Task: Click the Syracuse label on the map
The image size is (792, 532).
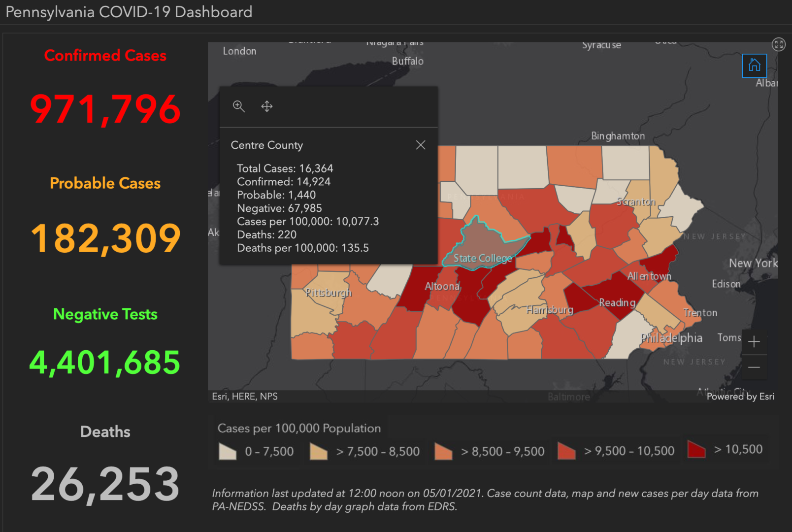Action: [x=601, y=45]
